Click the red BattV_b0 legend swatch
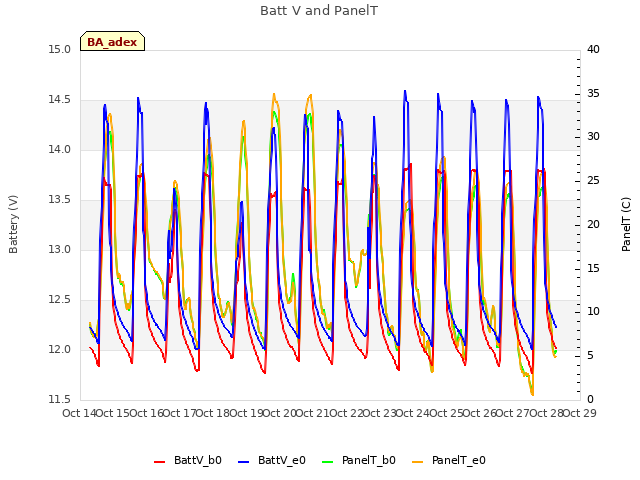This screenshot has width=640, height=480. click(x=160, y=462)
